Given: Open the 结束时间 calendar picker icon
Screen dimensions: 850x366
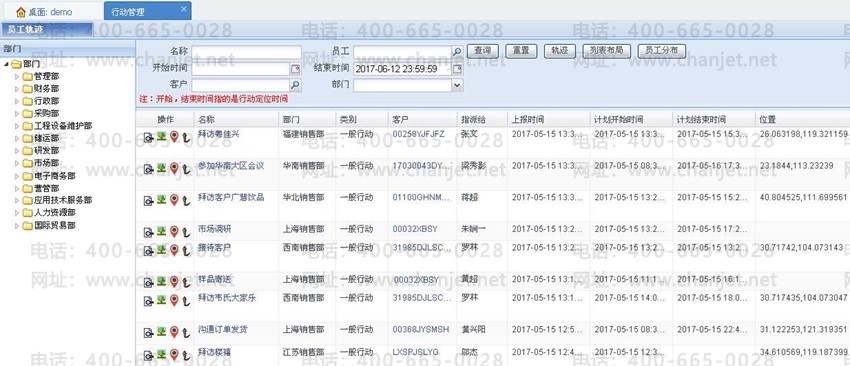Looking at the screenshot, I should tap(458, 69).
